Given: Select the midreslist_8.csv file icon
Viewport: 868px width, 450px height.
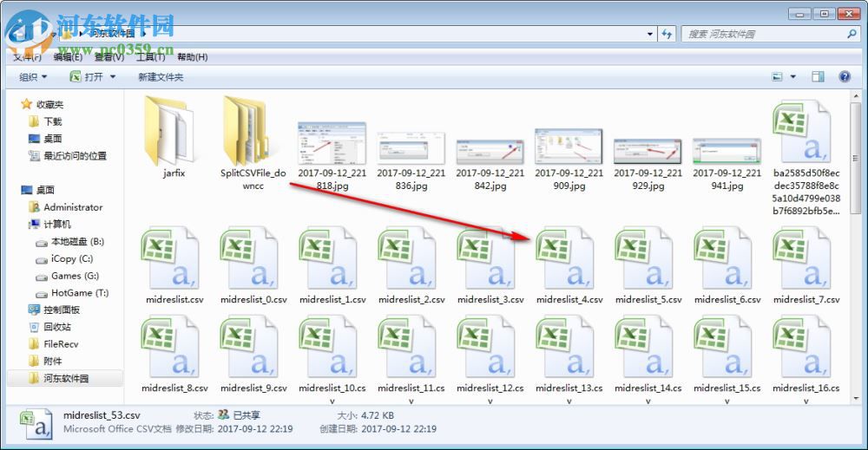Looking at the screenshot, I should pos(170,347).
